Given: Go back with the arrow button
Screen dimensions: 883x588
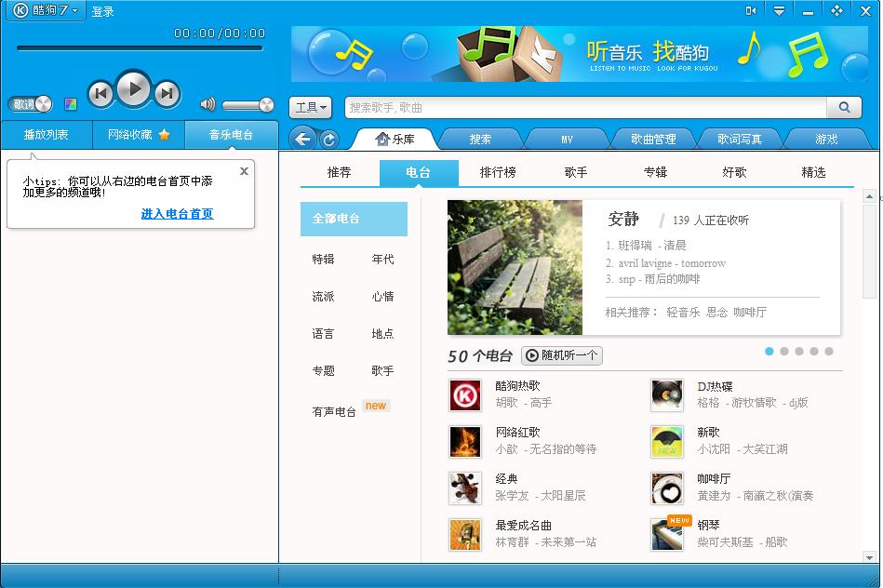Looking at the screenshot, I should [x=302, y=139].
